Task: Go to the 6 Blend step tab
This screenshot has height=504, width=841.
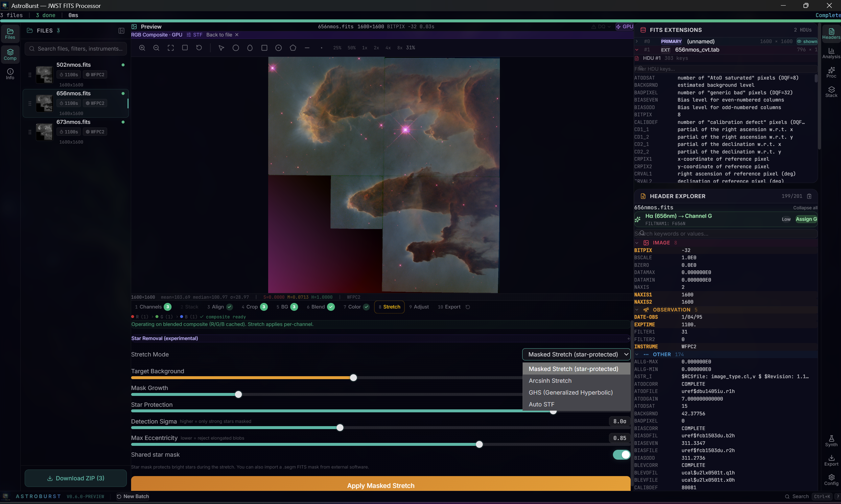Action: (321, 307)
